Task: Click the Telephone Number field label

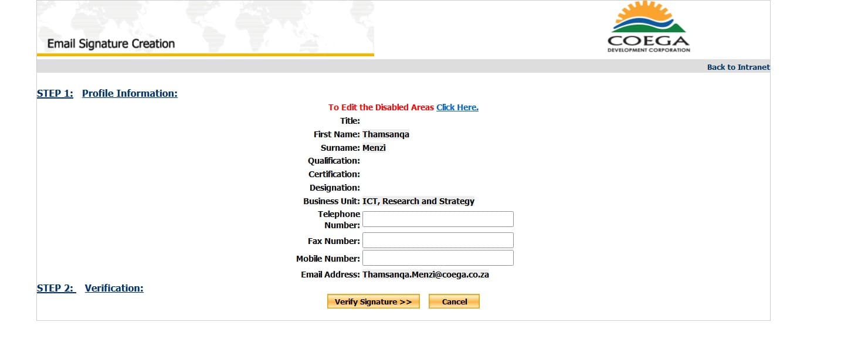Action: pyautogui.click(x=340, y=219)
